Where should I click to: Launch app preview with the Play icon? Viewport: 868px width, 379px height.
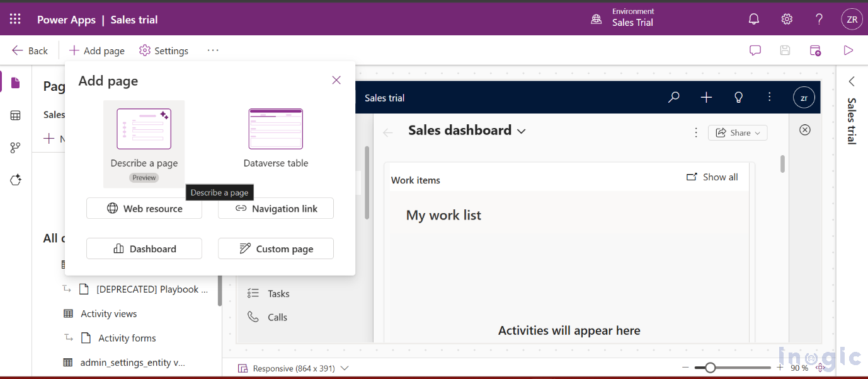[x=848, y=50]
